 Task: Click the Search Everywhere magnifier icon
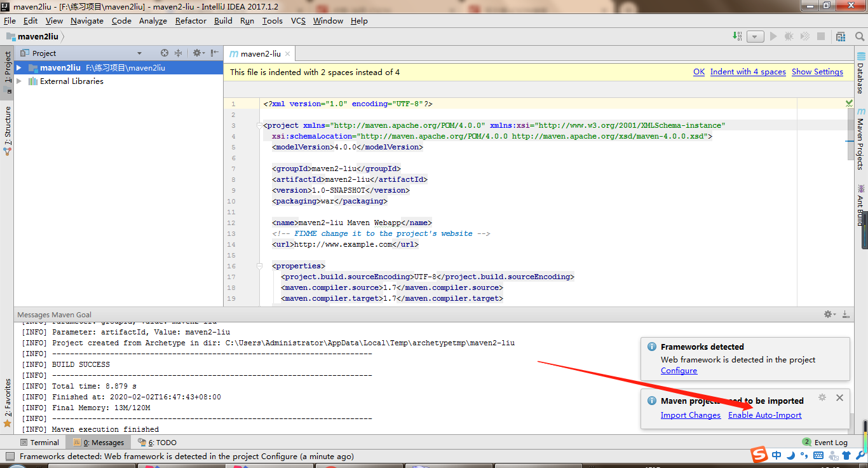[860, 37]
